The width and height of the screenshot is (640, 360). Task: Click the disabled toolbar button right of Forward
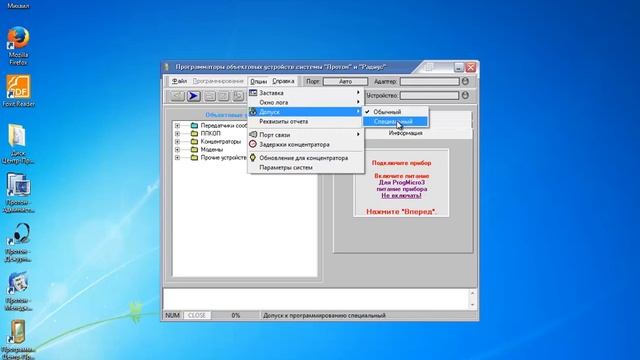point(210,96)
